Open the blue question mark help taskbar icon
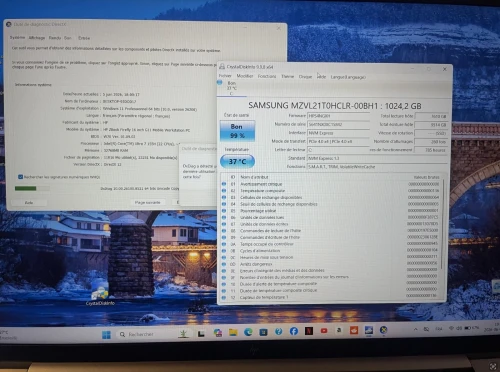 tap(278, 331)
